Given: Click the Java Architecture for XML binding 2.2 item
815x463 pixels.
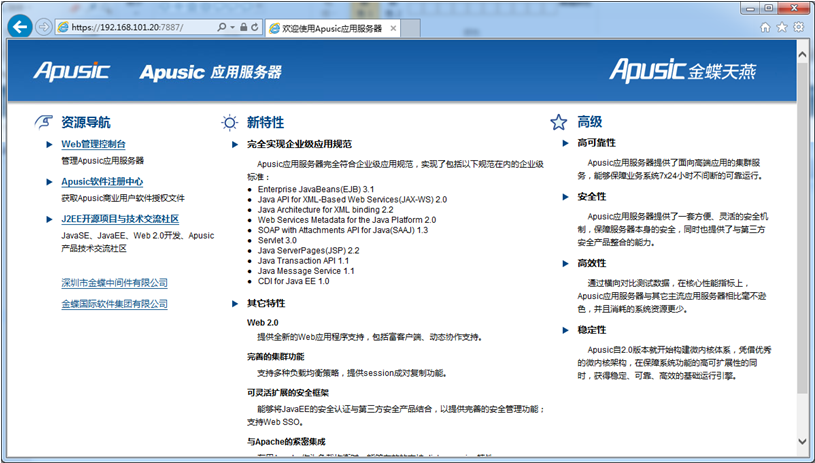Looking at the screenshot, I should 325,209.
